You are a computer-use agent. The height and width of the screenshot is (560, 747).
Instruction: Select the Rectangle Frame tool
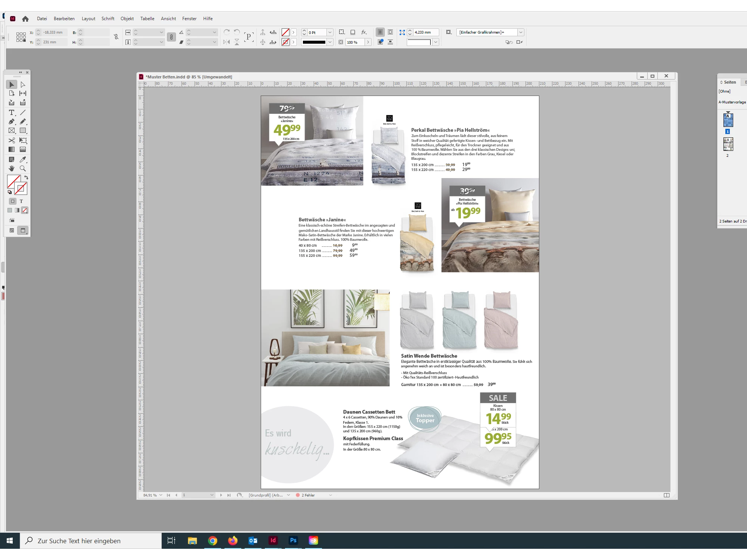click(x=12, y=131)
